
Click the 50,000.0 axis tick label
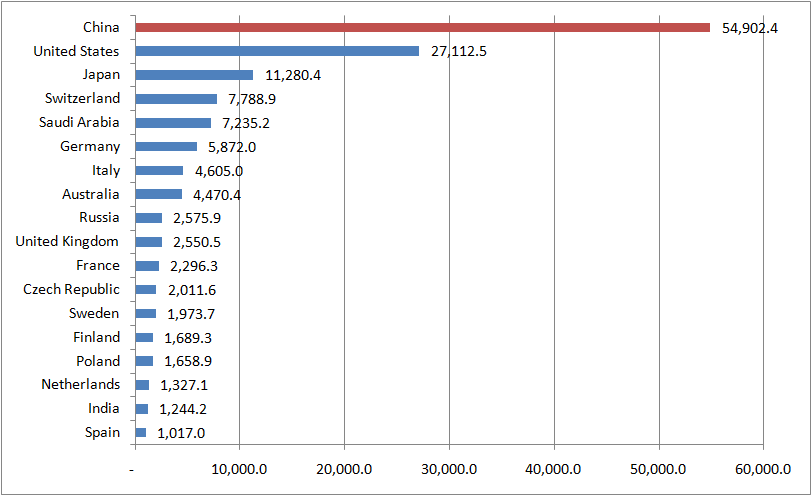tap(658, 470)
